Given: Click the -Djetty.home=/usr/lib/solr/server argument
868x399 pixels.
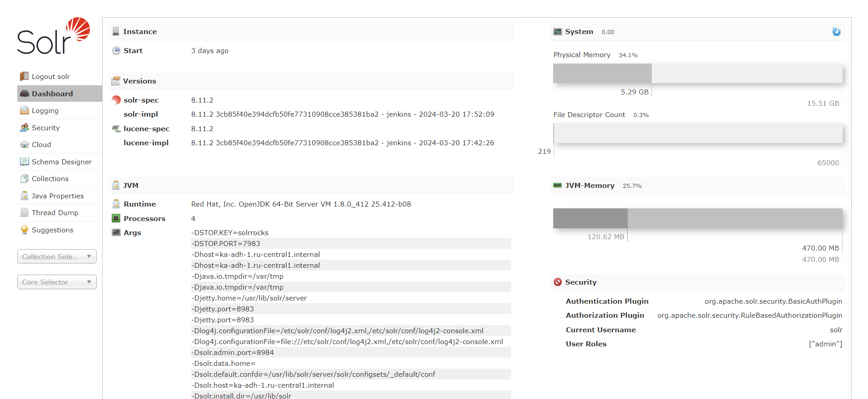Looking at the screenshot, I should [249, 298].
